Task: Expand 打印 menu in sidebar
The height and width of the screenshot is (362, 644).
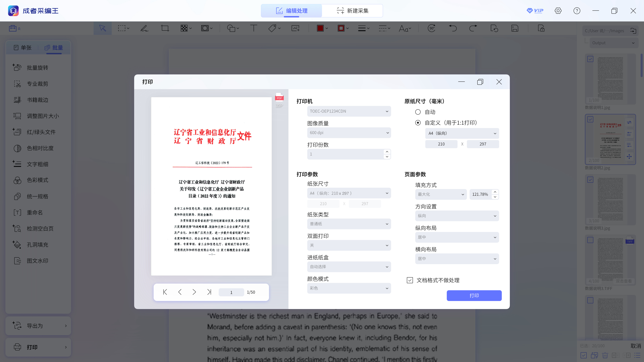Action: 38,347
